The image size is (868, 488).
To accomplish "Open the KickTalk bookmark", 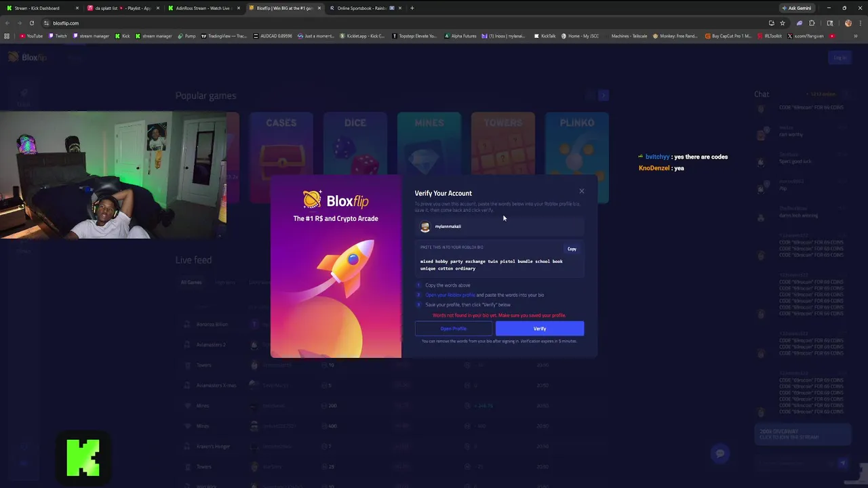I will pyautogui.click(x=545, y=36).
